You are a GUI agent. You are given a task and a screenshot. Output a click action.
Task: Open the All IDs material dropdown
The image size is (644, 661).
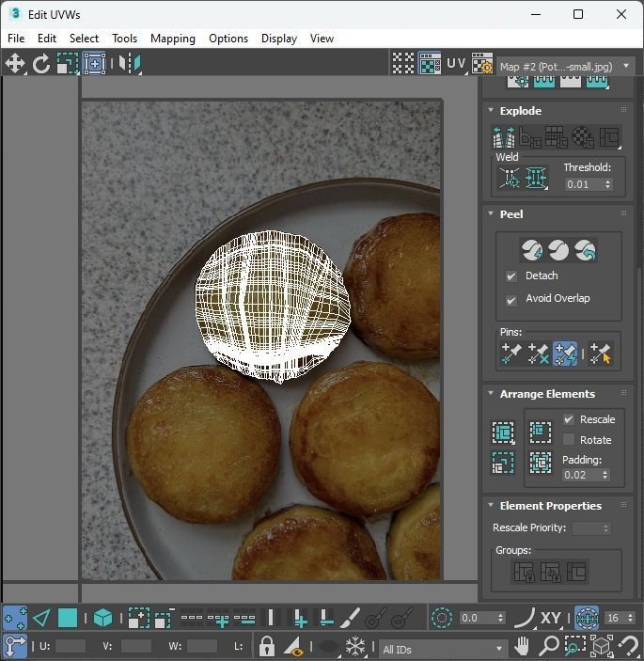click(443, 649)
